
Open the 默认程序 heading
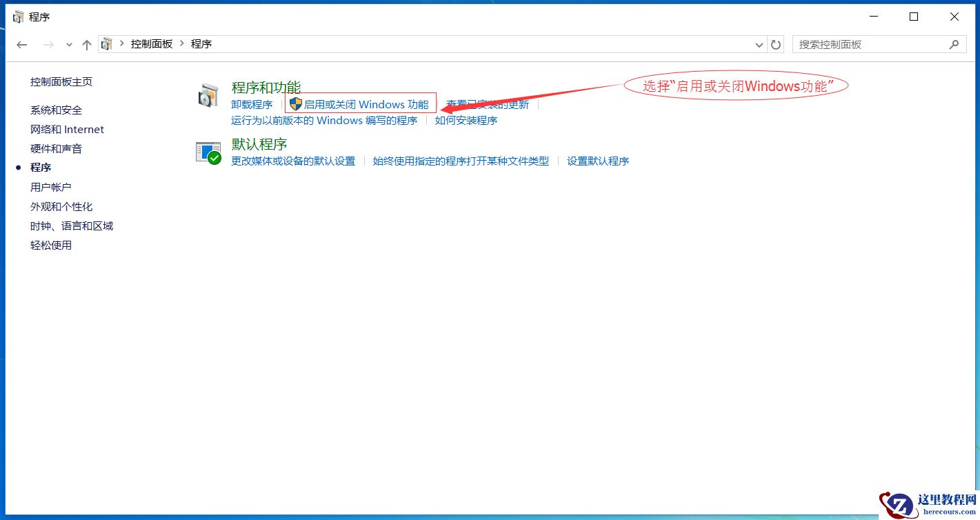259,144
